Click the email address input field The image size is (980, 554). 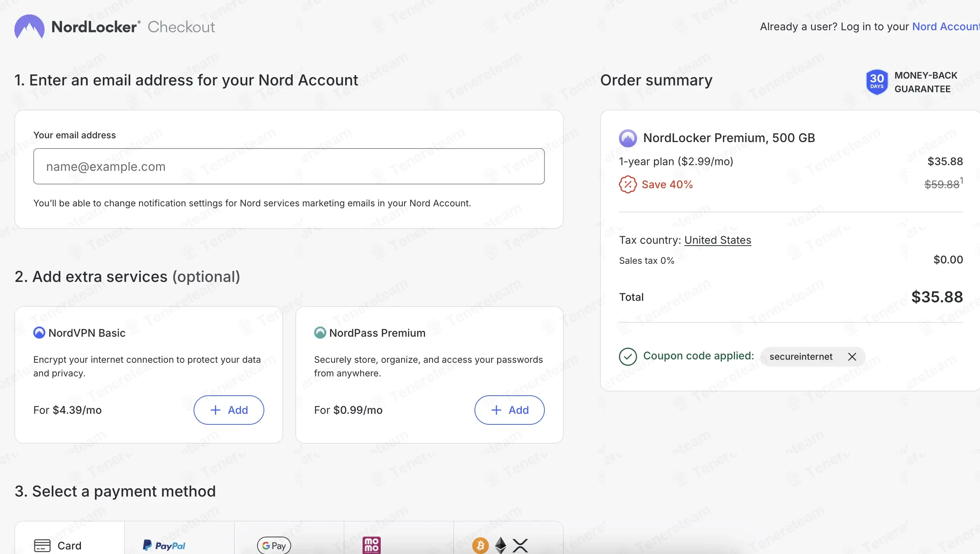tap(289, 166)
